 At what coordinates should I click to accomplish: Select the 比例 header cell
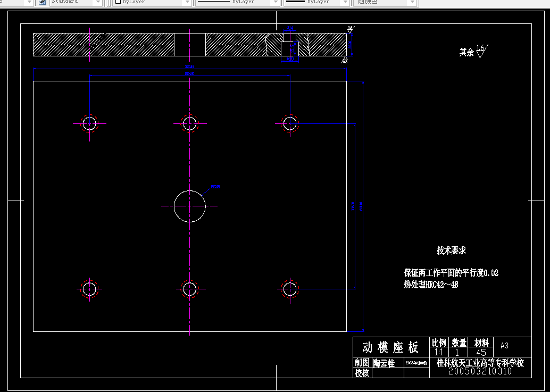point(439,343)
